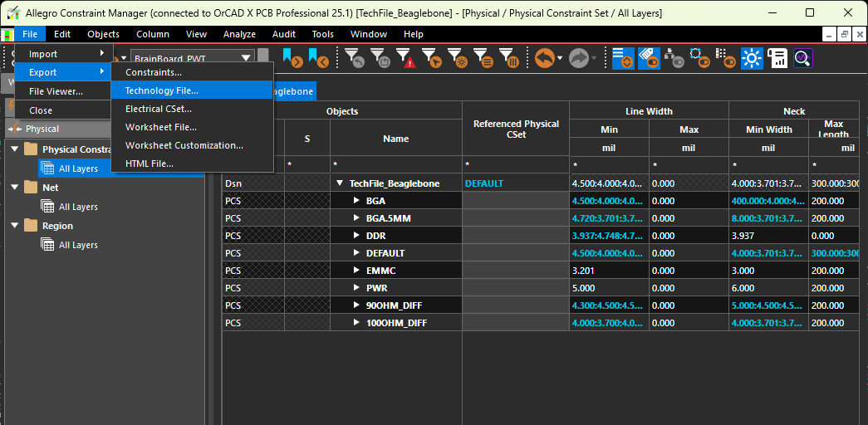Open the Analyze menu

click(239, 34)
